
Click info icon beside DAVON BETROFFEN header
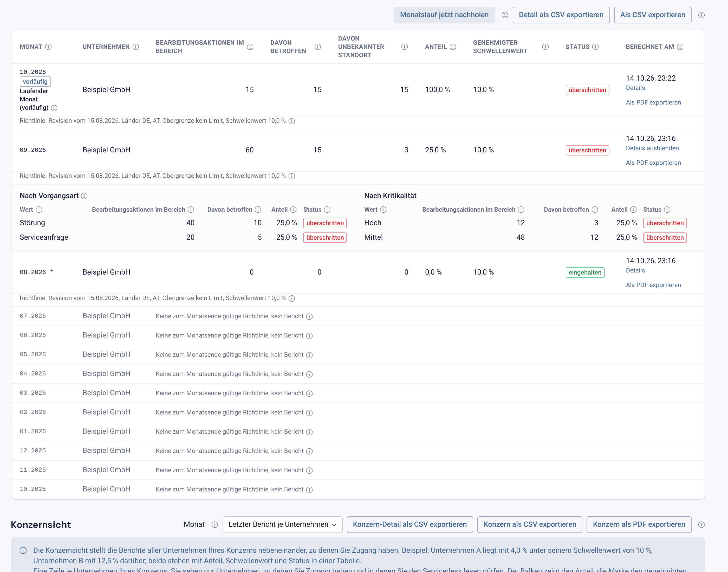coord(318,47)
